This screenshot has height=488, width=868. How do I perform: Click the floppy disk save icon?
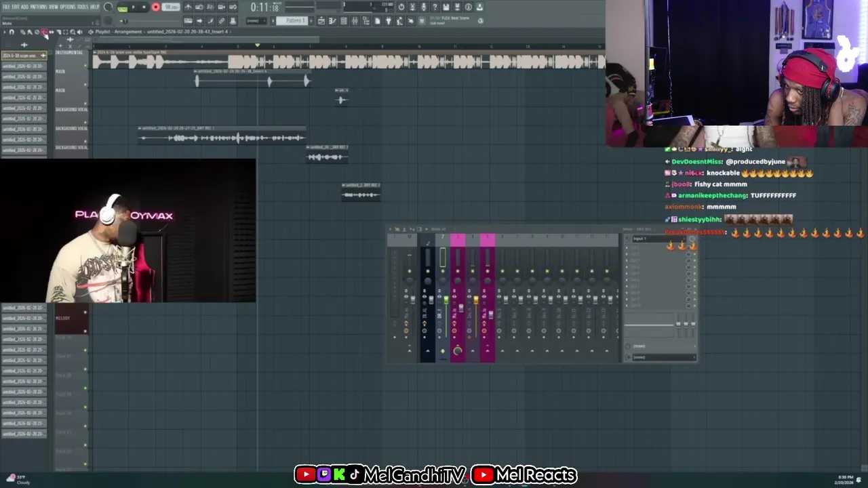[x=446, y=7]
